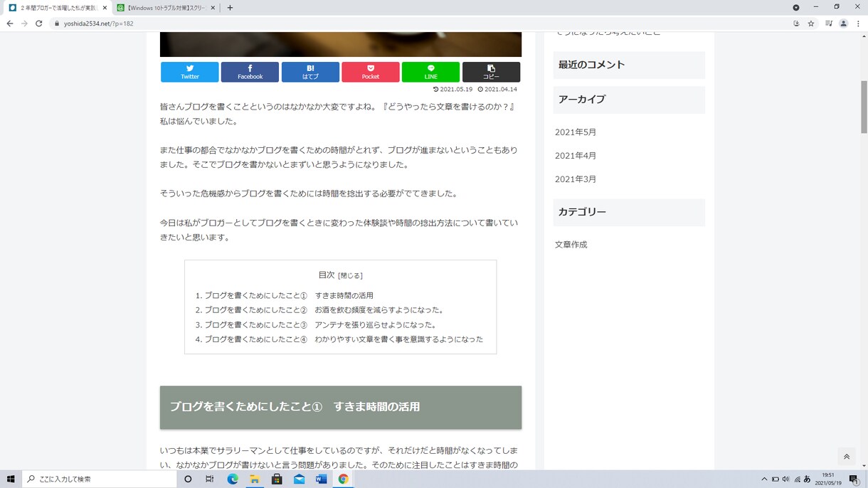The width and height of the screenshot is (868, 488).
Task: Bookmark with the はてブ button
Action: [310, 72]
